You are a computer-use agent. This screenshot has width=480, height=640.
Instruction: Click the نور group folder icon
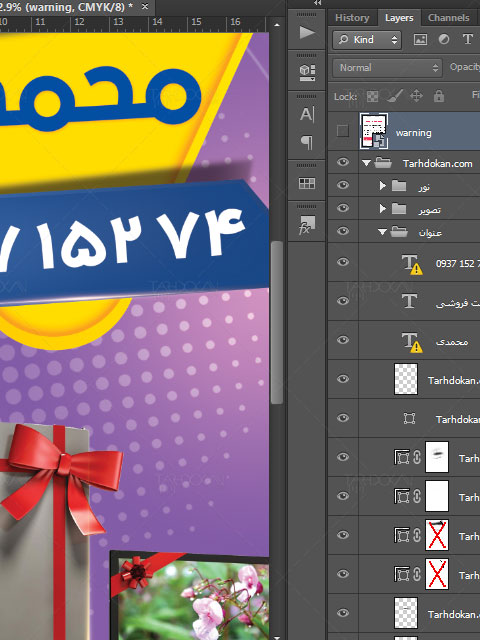point(399,186)
